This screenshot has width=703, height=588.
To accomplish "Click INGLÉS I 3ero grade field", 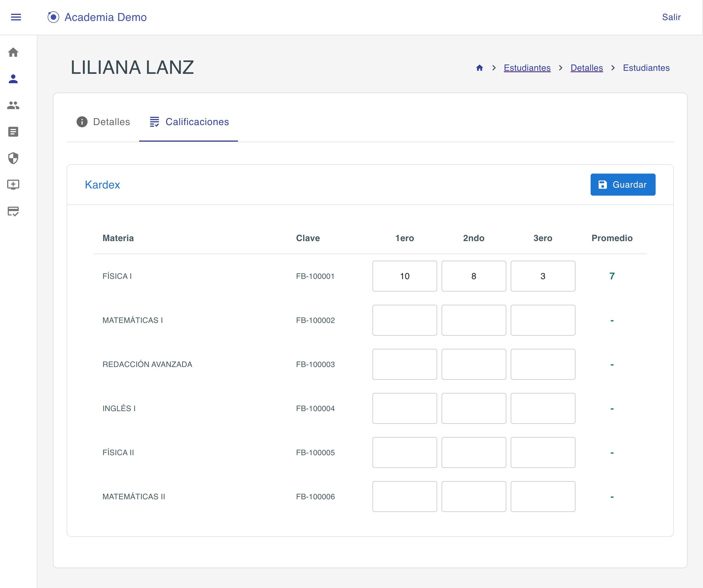I will (x=543, y=408).
